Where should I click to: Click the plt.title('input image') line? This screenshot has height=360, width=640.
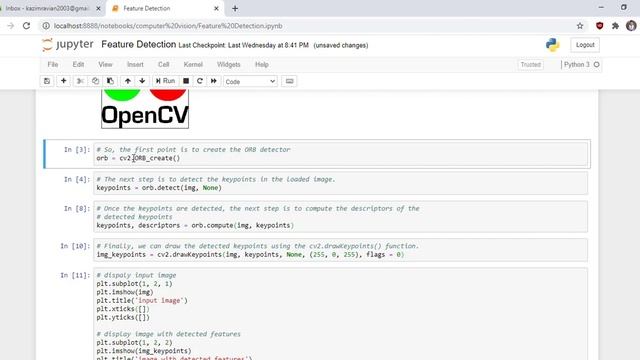[142, 300]
